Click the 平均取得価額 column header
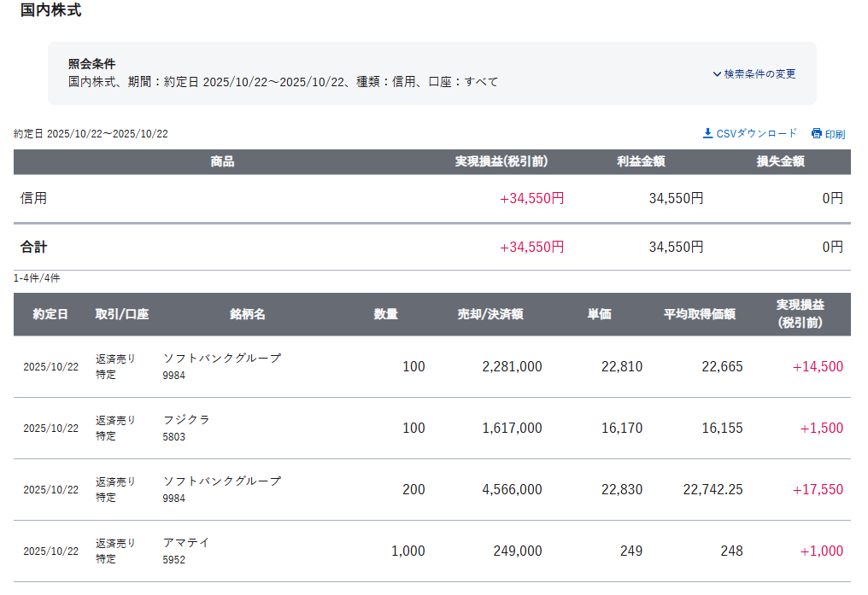Screen dimensions: 868x595 (x=700, y=314)
